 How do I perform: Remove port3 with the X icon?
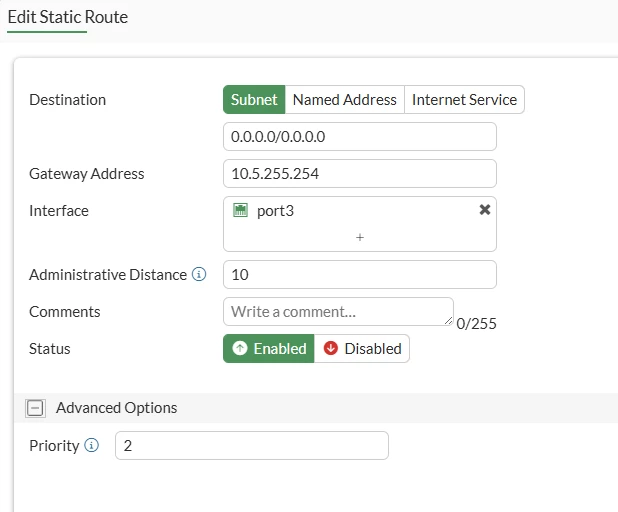[x=485, y=210]
